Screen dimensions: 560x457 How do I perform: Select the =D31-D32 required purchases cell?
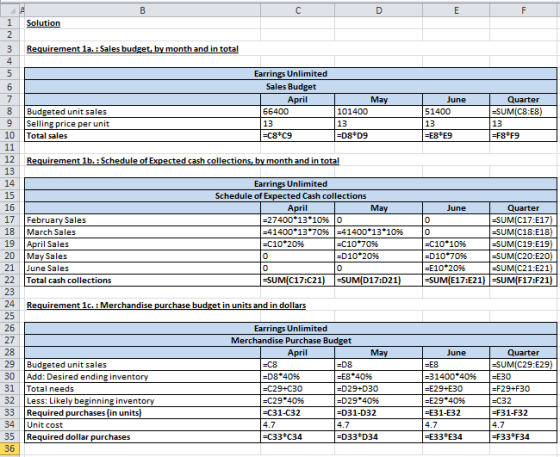click(x=379, y=413)
